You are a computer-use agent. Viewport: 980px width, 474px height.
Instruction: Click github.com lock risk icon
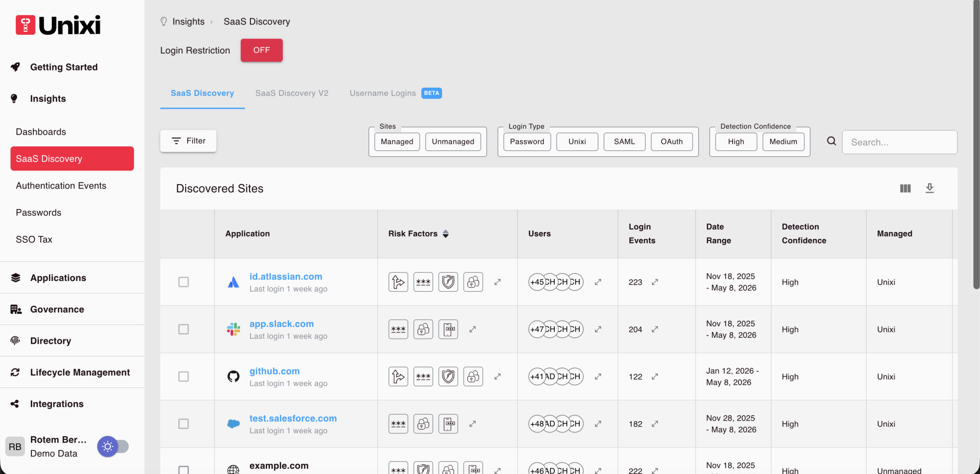tap(473, 377)
